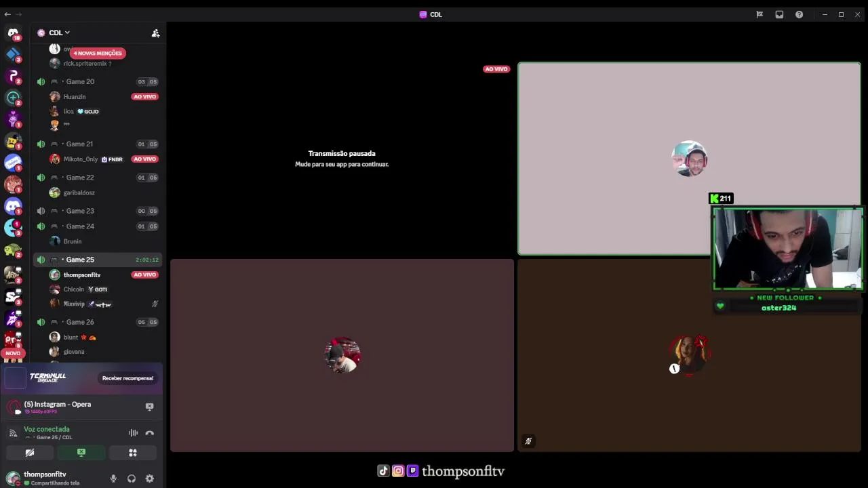The height and width of the screenshot is (488, 868).
Task: Focus the top-right speaking participant tile
Action: click(689, 159)
